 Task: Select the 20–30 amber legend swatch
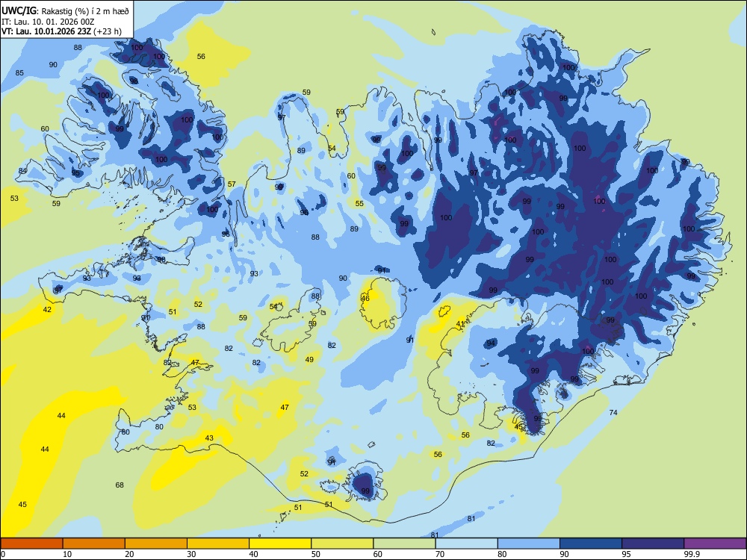[156, 544]
